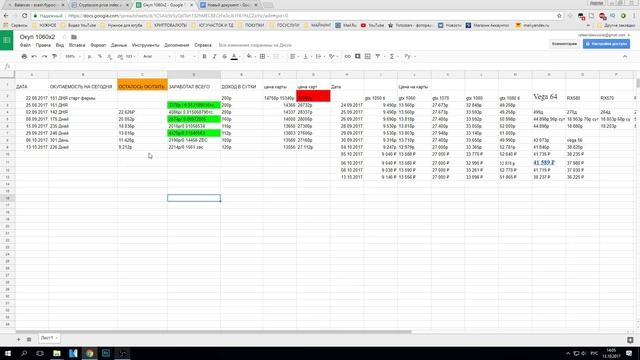
Task: Open the font size dropdown
Action: 187,56
